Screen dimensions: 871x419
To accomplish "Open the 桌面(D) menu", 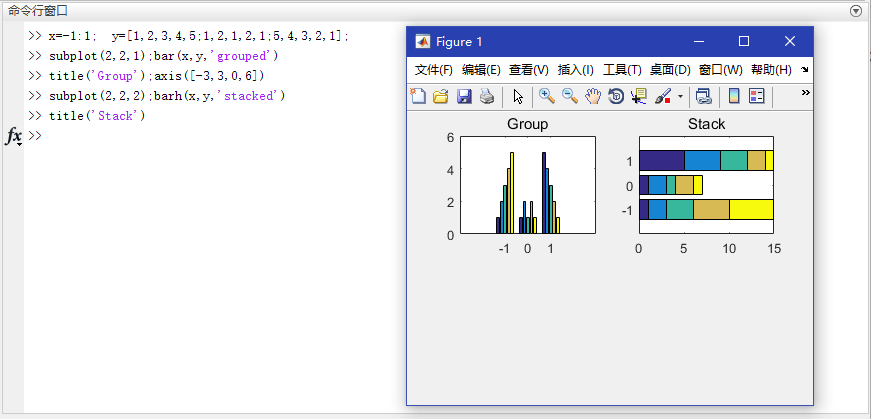I will [670, 70].
